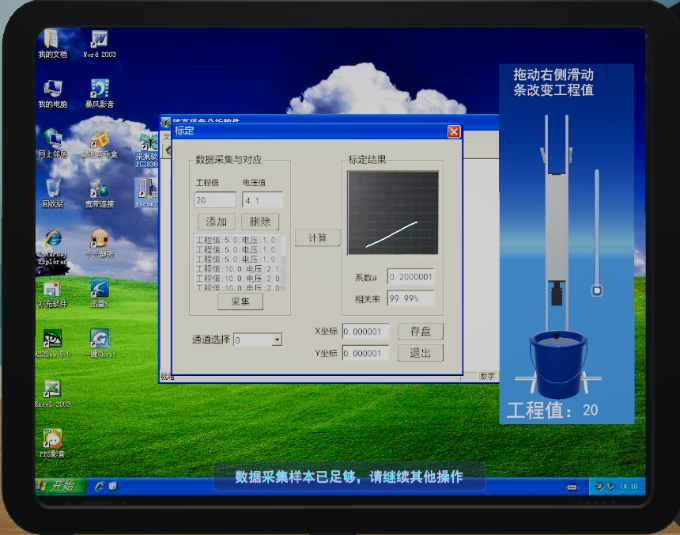Open the Word 2003 desktop icon
Image resolution: width=680 pixels, height=535 pixels.
pyautogui.click(x=99, y=40)
